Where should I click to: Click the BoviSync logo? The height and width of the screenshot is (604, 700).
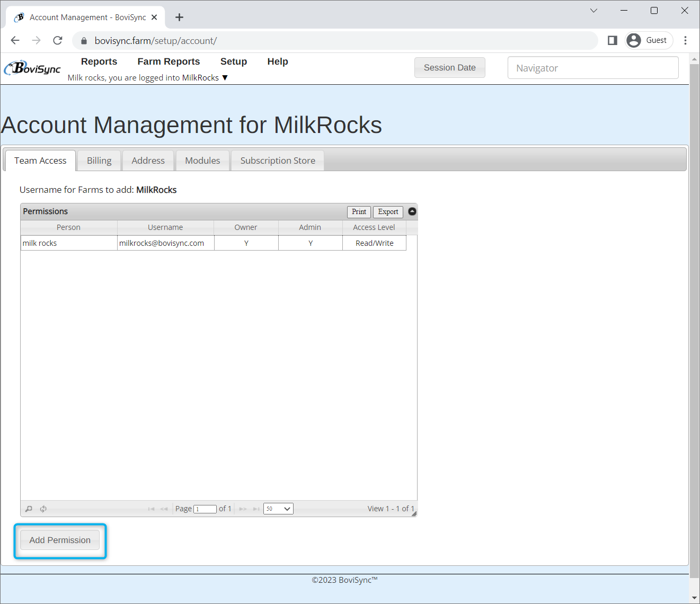(32, 68)
